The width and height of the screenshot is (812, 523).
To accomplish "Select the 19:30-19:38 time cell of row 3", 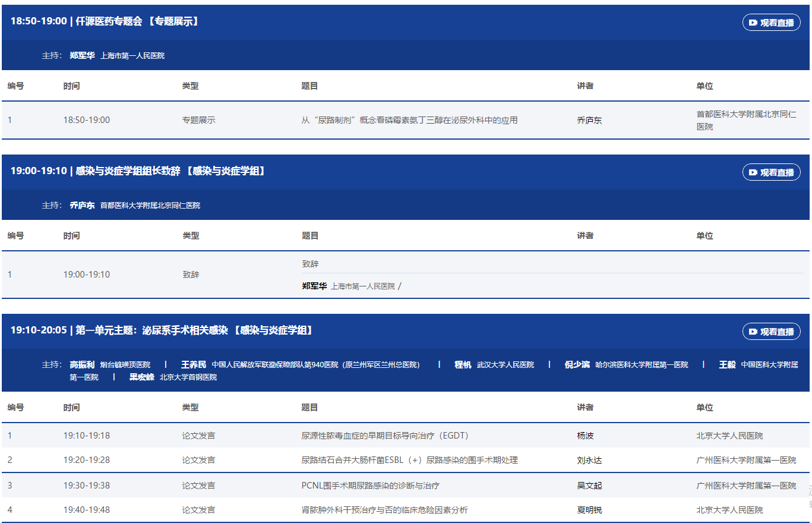I will coord(87,486).
